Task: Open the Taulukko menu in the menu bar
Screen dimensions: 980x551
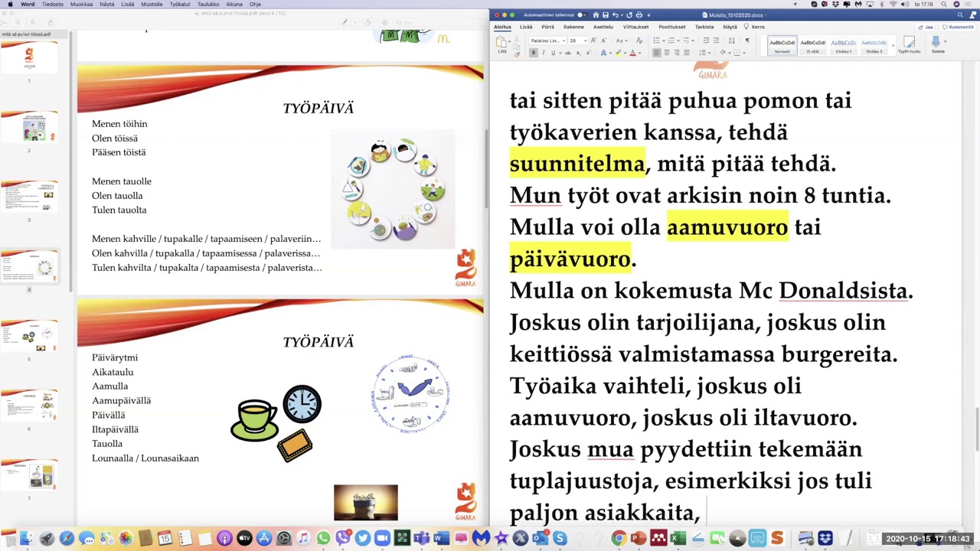Action: [208, 4]
